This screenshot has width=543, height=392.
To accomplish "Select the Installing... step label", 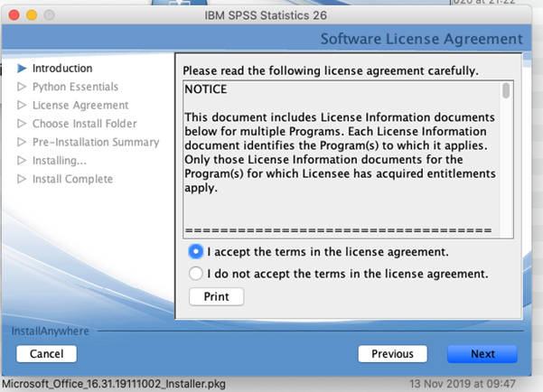I will 60,161.
